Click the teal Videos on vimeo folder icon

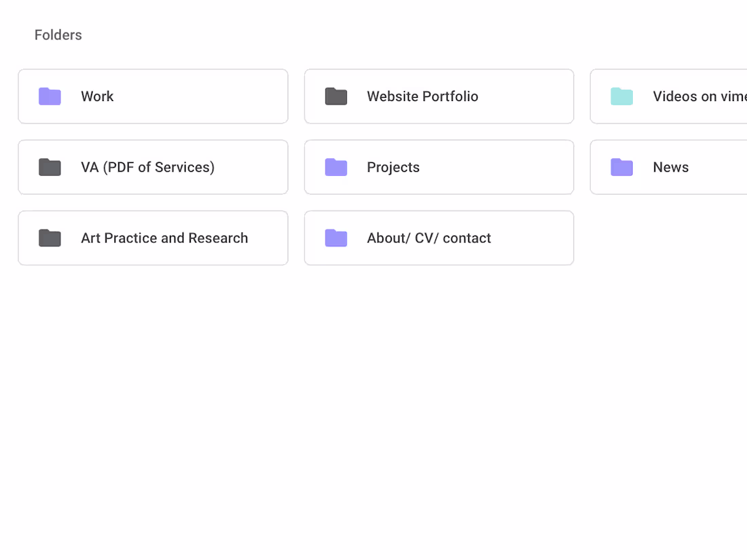point(621,96)
